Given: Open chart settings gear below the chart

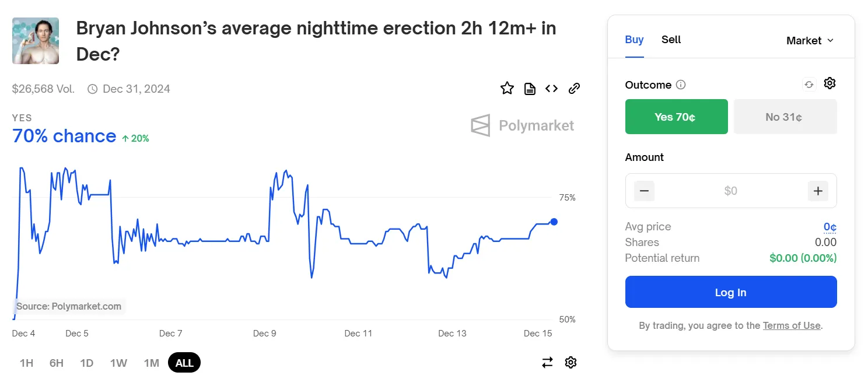Looking at the screenshot, I should click(x=570, y=363).
